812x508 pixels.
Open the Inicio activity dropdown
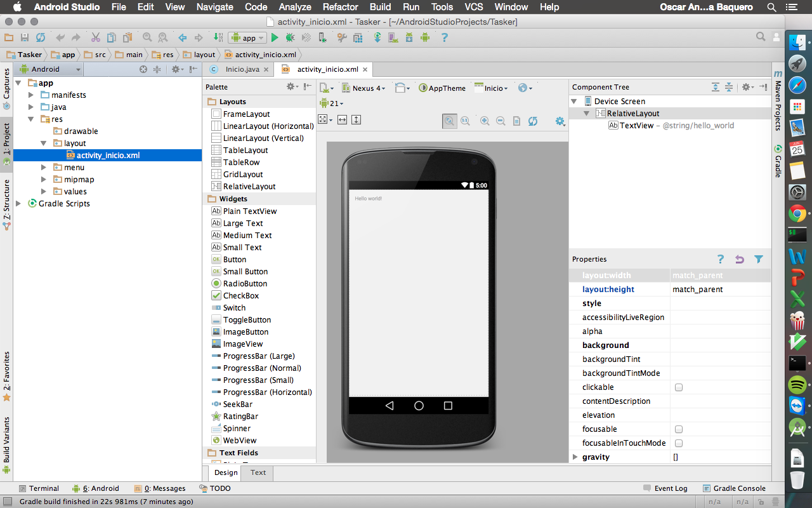(x=492, y=88)
